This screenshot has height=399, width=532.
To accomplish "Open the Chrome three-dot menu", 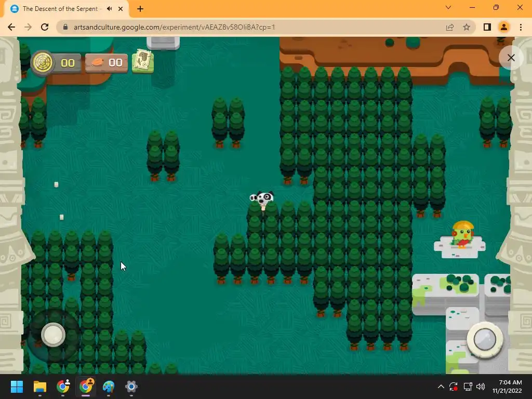I will tap(521, 27).
